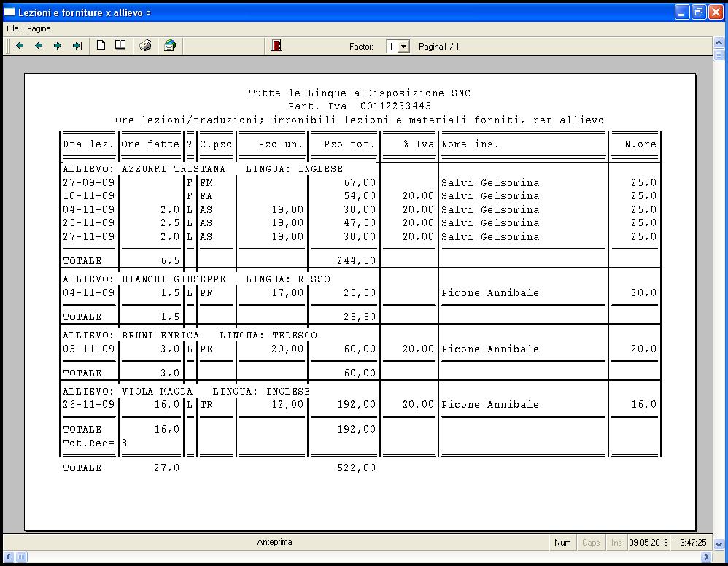This screenshot has height=566, width=728.
Task: Click horizontal scrollbar left arrow
Action: coord(9,557)
